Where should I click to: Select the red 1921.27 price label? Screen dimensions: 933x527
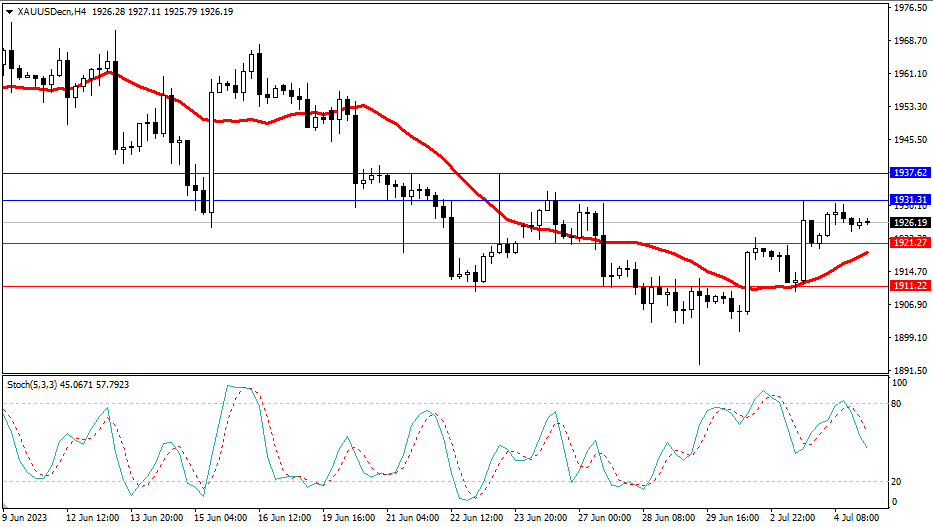click(x=910, y=243)
